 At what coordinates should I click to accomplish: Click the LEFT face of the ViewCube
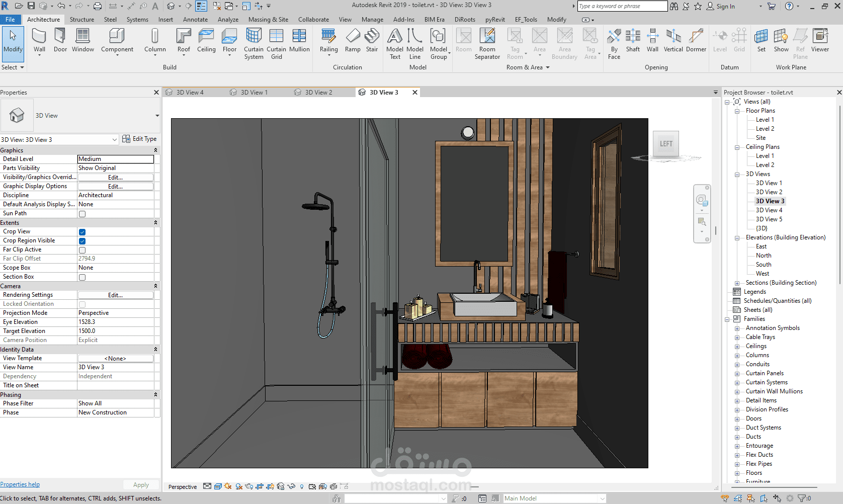[666, 144]
